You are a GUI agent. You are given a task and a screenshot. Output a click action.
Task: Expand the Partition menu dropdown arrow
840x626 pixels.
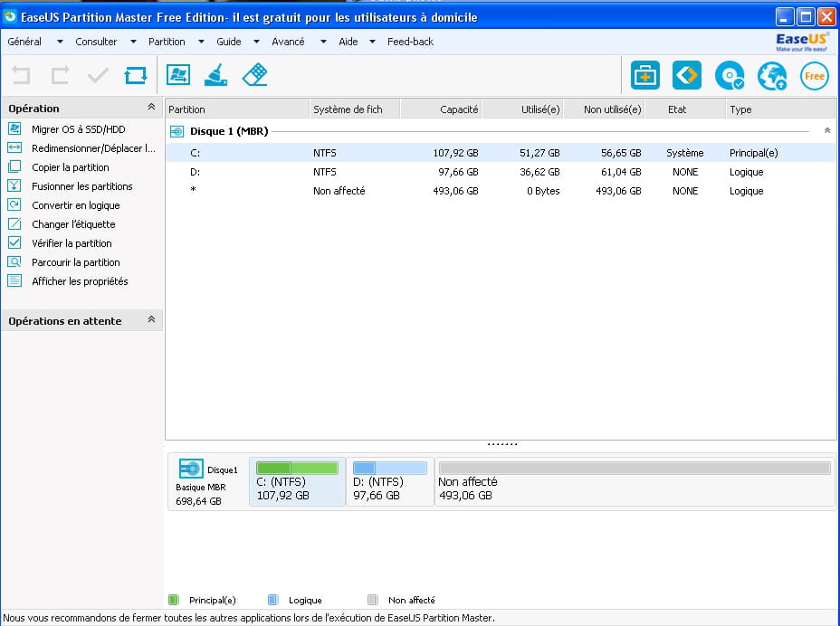pyautogui.click(x=202, y=42)
